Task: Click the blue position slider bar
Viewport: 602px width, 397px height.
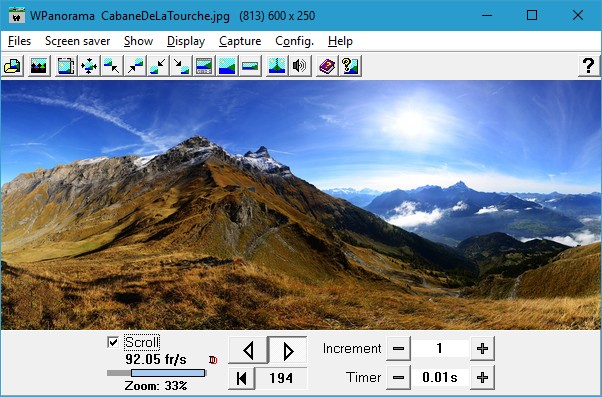Action: click(168, 373)
